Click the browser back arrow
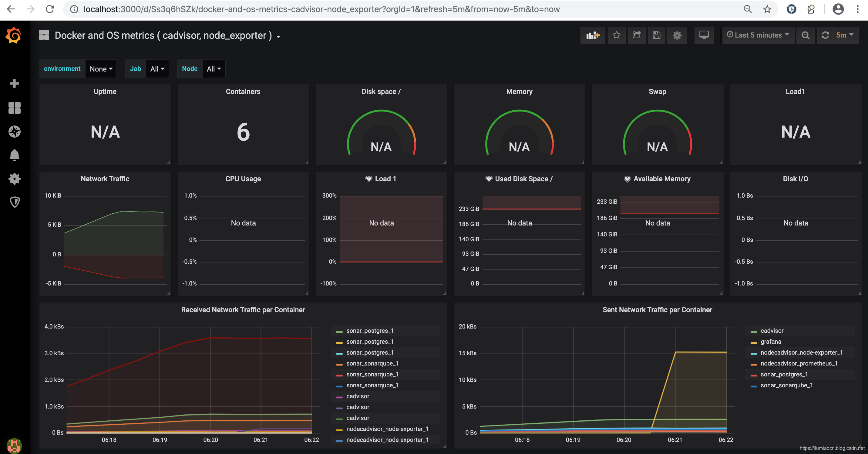 click(11, 9)
